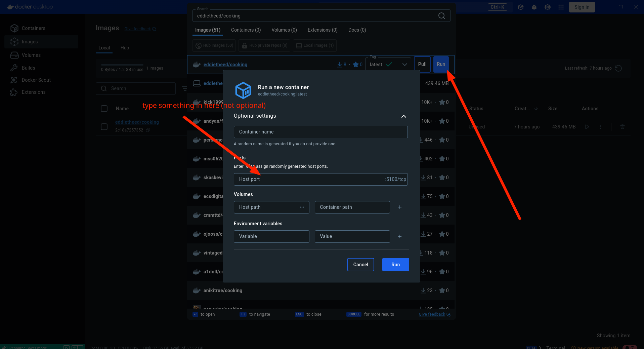Viewport: 644px width, 349px height.
Task: Open the Docker apps grid icon
Action: pyautogui.click(x=561, y=7)
